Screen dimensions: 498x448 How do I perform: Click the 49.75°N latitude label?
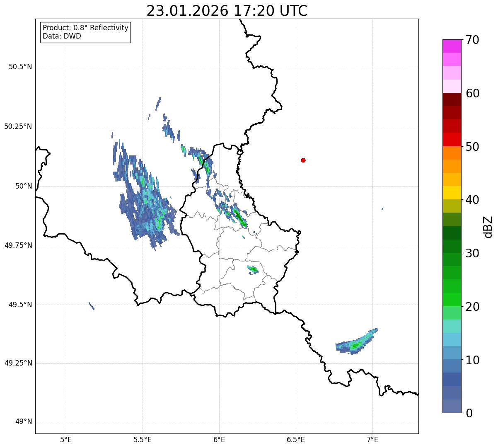(18, 245)
